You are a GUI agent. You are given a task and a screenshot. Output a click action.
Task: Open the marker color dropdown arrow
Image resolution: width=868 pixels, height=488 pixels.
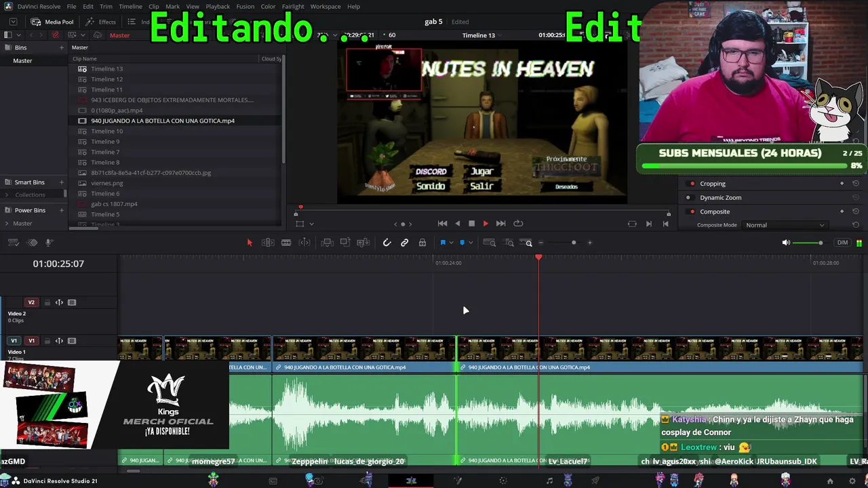click(x=471, y=243)
